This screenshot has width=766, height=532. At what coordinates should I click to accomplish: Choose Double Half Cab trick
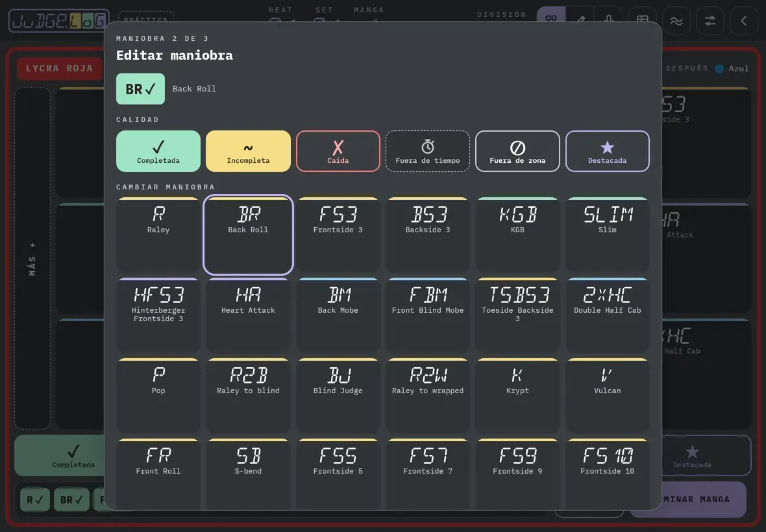(x=607, y=315)
